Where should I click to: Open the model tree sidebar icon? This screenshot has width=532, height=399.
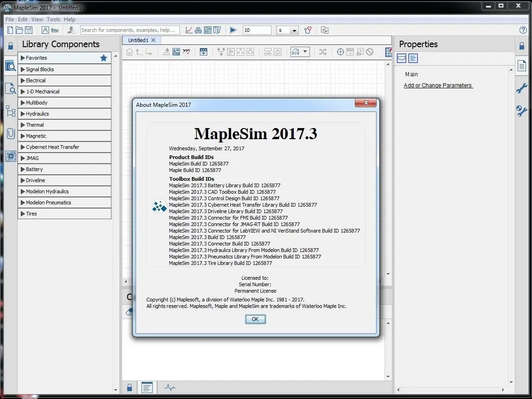(11, 111)
